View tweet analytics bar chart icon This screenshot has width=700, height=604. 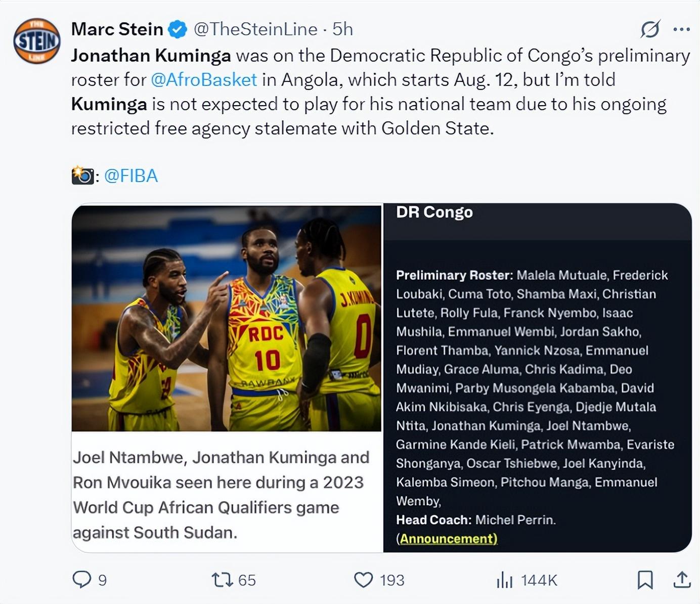tap(504, 580)
